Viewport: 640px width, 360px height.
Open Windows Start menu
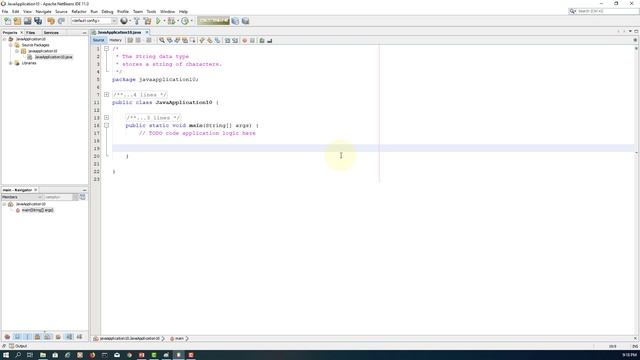coord(6,355)
